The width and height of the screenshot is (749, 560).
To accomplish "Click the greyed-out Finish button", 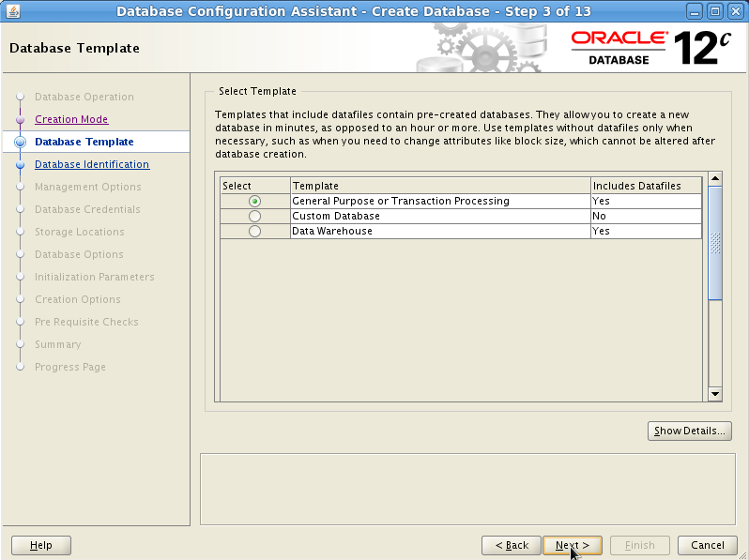I will click(x=639, y=545).
